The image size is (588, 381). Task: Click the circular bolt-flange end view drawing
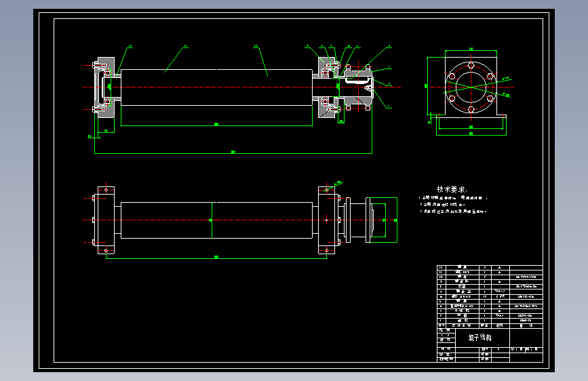[471, 87]
